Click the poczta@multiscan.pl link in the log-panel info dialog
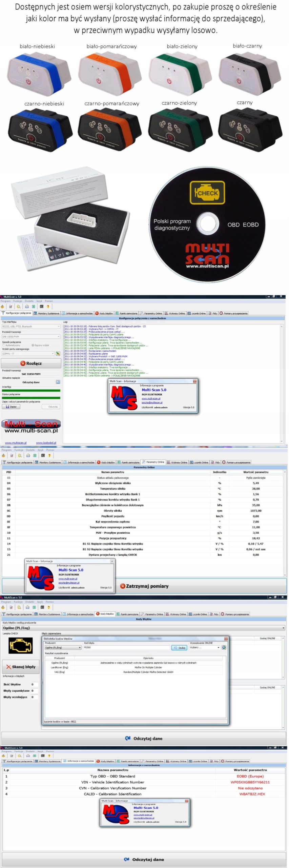This screenshot has width=289, height=868. coord(152,402)
